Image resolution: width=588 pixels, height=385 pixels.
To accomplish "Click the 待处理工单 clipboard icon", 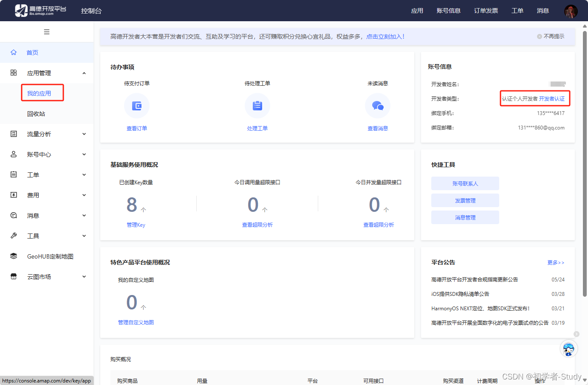I will 257,106.
